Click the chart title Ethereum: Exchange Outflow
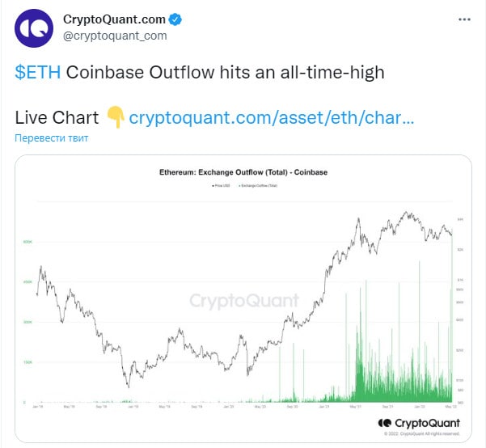The image size is (486, 448). point(243,172)
